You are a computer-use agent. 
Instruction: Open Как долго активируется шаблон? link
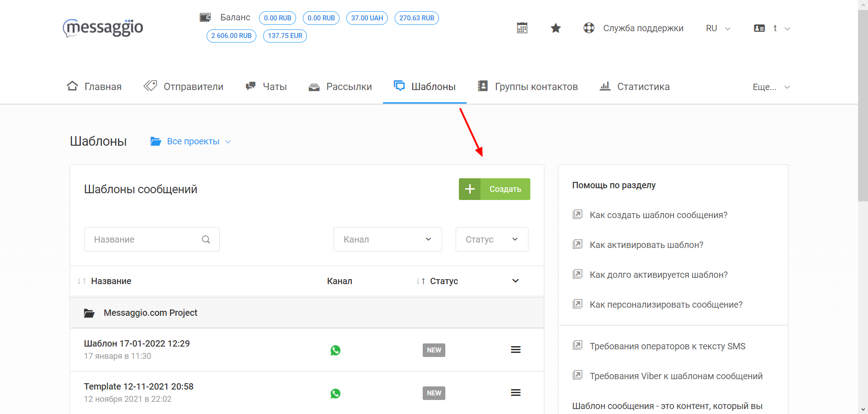tap(659, 275)
